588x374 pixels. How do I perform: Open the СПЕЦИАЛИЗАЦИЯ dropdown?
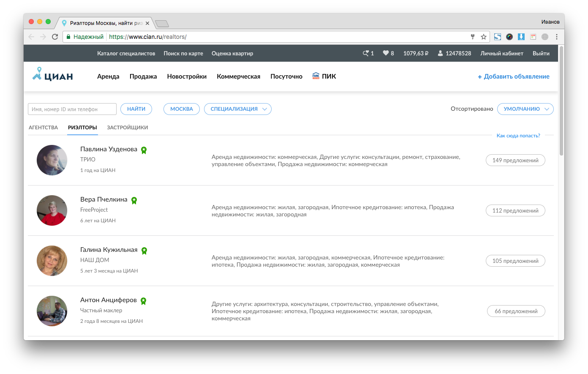point(238,109)
